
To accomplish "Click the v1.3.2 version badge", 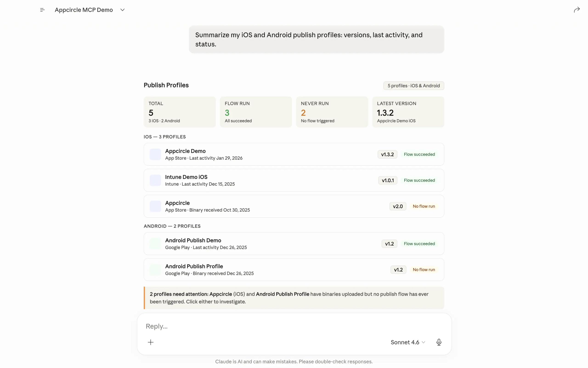I will [387, 154].
